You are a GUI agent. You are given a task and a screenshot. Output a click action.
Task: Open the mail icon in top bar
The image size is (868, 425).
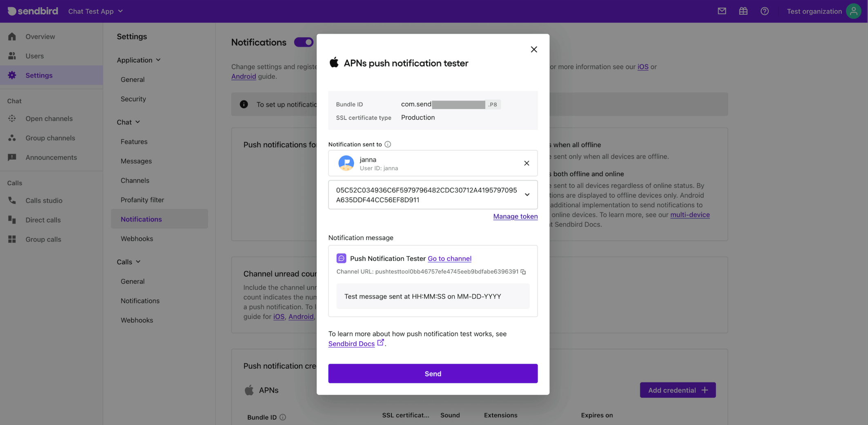click(x=722, y=11)
